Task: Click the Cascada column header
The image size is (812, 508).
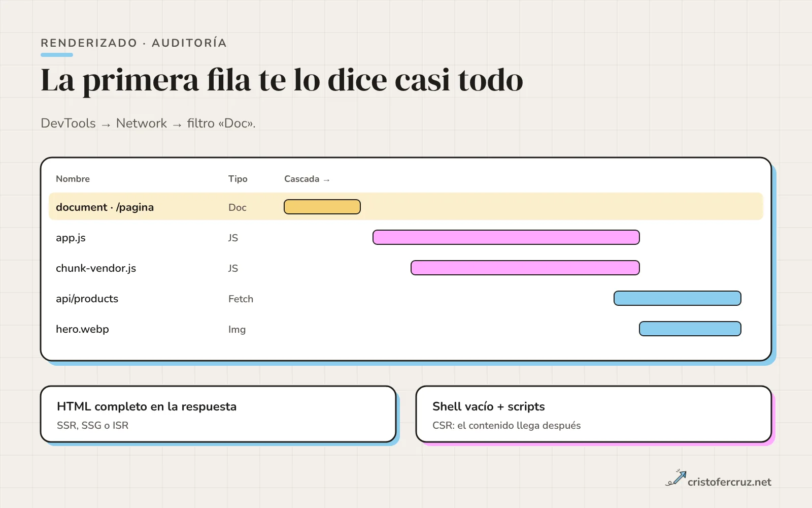Action: [x=307, y=179]
